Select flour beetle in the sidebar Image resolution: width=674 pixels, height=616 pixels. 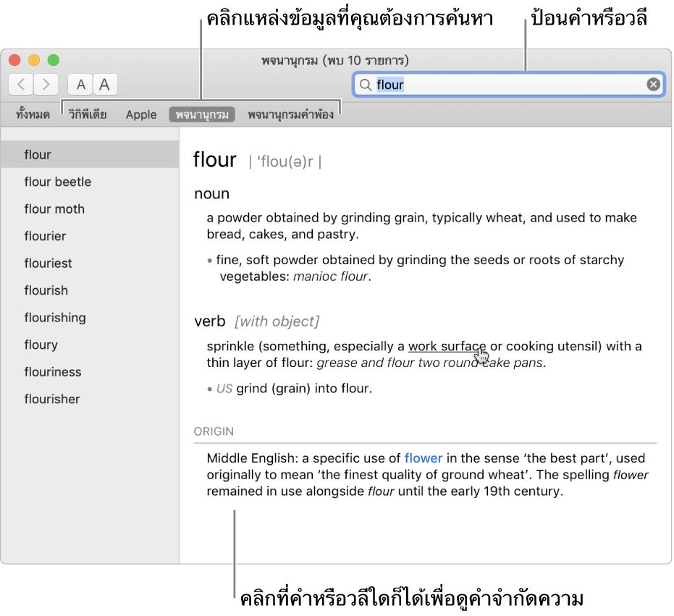pos(90,182)
